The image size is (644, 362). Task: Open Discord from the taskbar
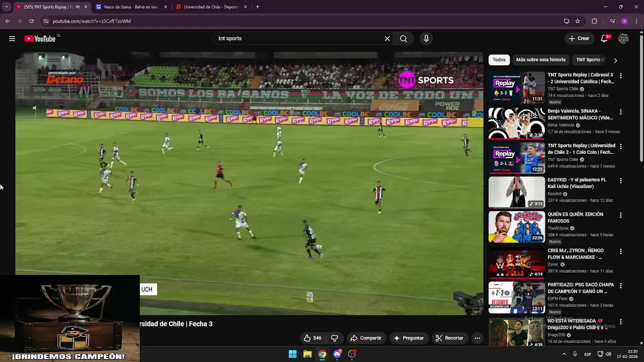[x=337, y=354]
